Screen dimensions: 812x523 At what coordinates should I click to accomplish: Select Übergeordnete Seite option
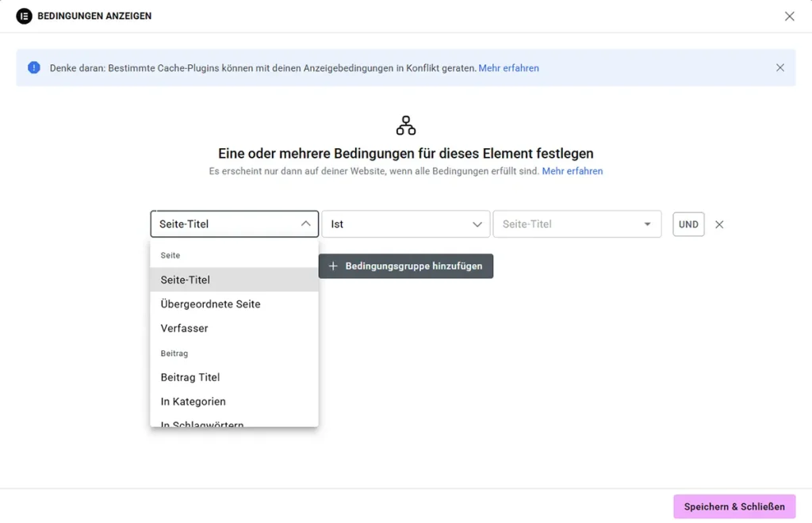click(235, 304)
